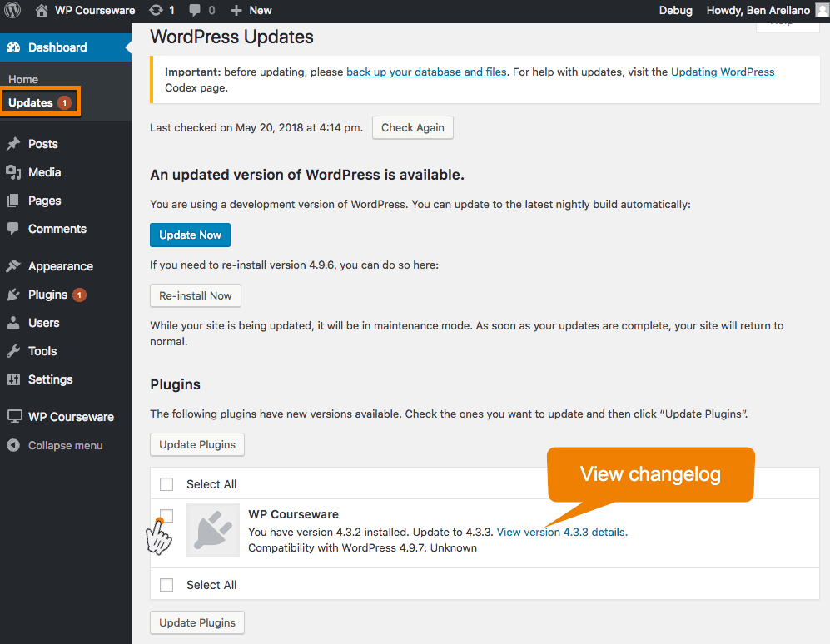Image resolution: width=830 pixels, height=644 pixels.
Task: Click the Pages icon in sidebar
Action: 14,201
